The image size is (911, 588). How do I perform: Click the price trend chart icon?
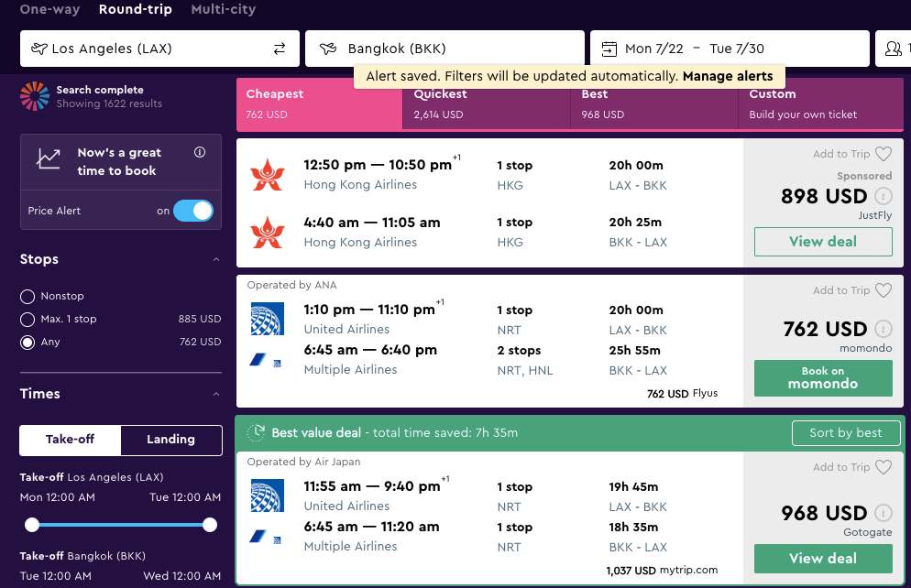(49, 158)
